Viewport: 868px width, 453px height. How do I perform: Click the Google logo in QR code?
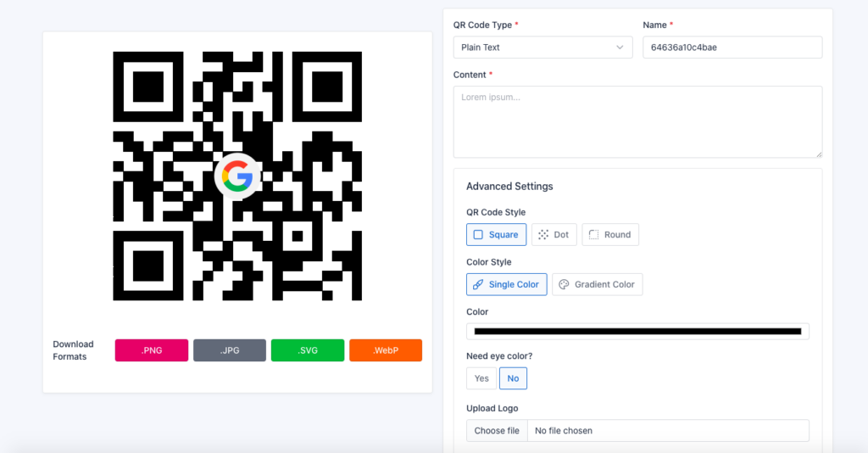click(x=237, y=176)
